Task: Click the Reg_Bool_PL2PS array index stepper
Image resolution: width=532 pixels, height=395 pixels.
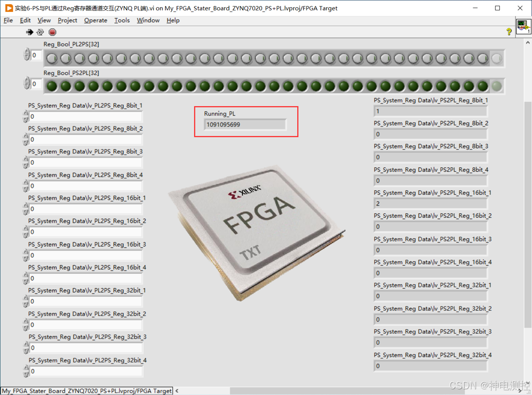Action: 27,54
